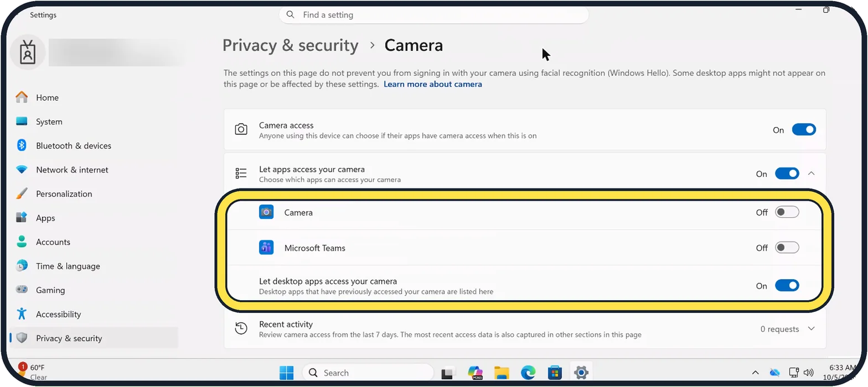Click the Microsoft Teams app icon
Screen dimensions: 868x387
[x=266, y=248]
